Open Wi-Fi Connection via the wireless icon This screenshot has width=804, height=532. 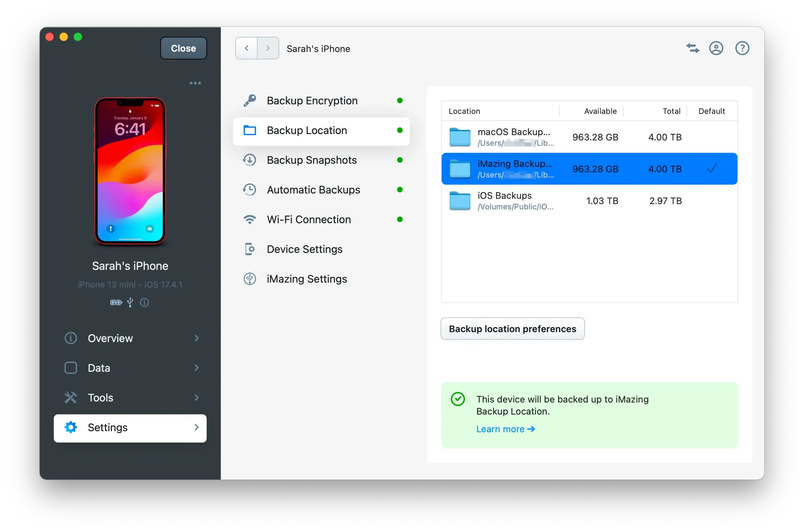[x=250, y=219]
